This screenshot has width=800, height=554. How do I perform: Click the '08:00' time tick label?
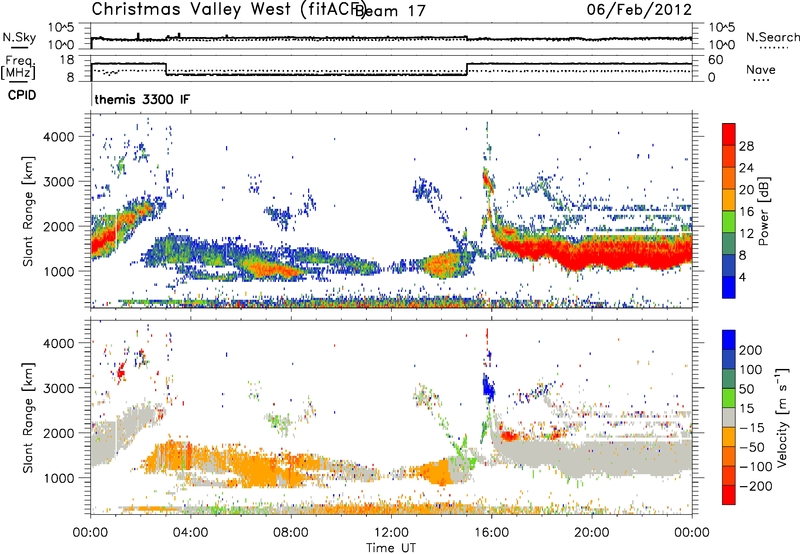click(291, 532)
